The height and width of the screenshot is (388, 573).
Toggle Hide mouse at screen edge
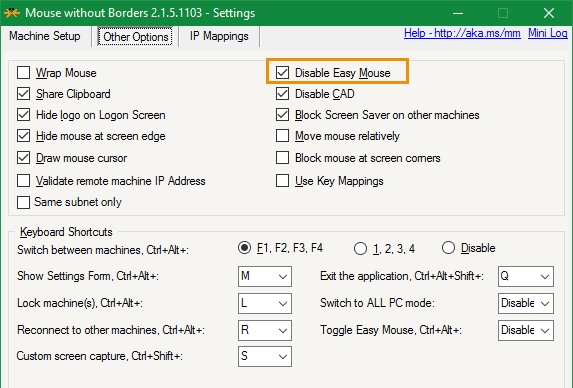tap(23, 136)
